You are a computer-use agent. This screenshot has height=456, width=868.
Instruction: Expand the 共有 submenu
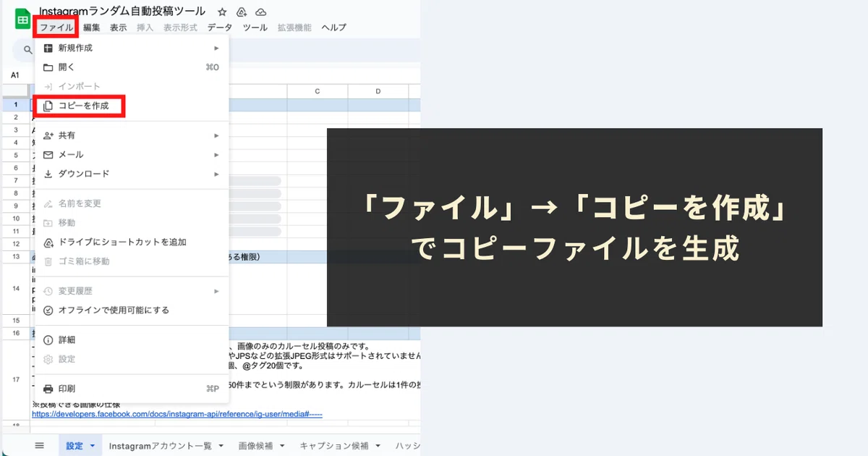click(x=132, y=135)
